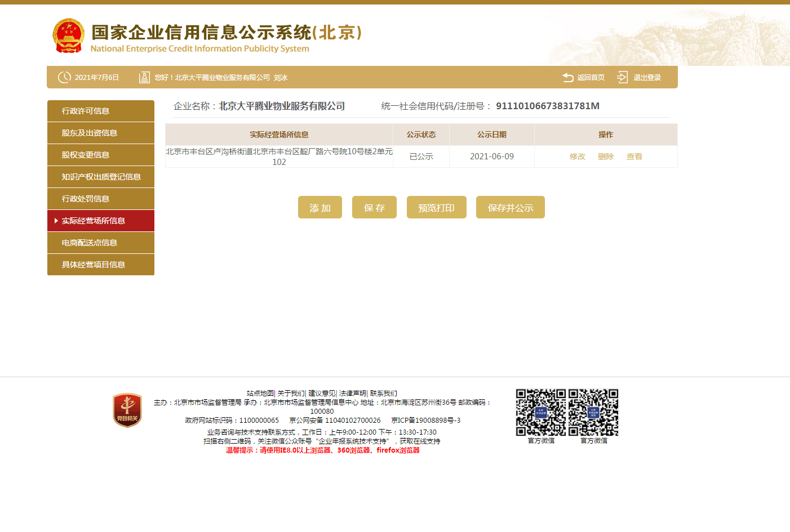Open 联系我们 footer link
Viewport: 790px width, 532px height.
(x=384, y=394)
